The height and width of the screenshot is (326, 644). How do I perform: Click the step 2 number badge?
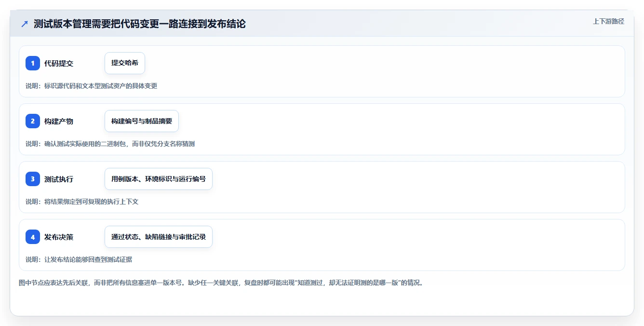click(x=33, y=121)
